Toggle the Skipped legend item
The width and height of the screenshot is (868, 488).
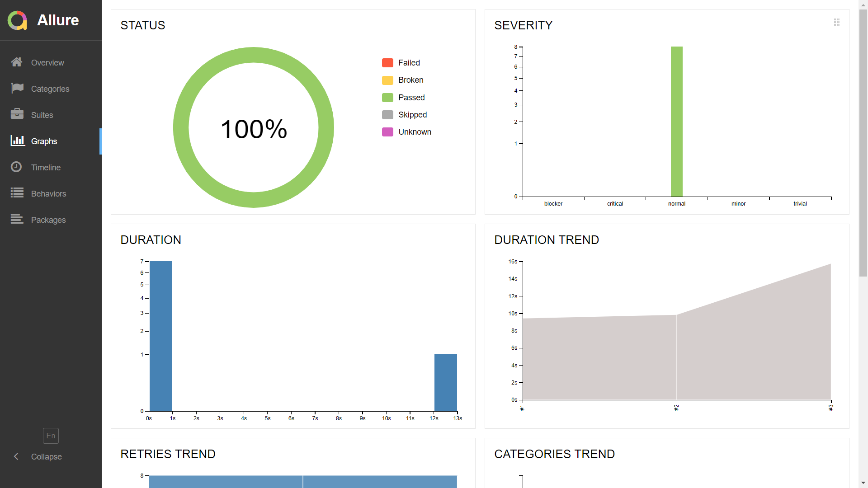pos(412,115)
